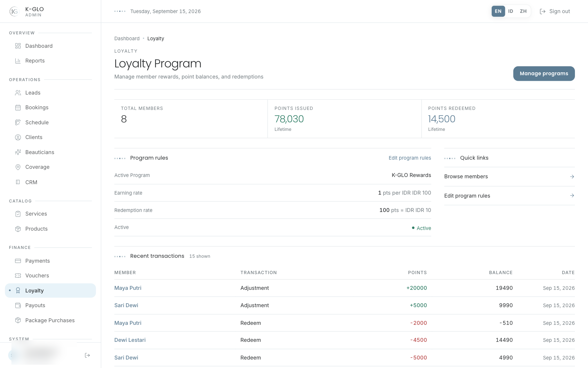The width and height of the screenshot is (588, 368).
Task: Click the green Active status indicator
Action: tap(421, 228)
